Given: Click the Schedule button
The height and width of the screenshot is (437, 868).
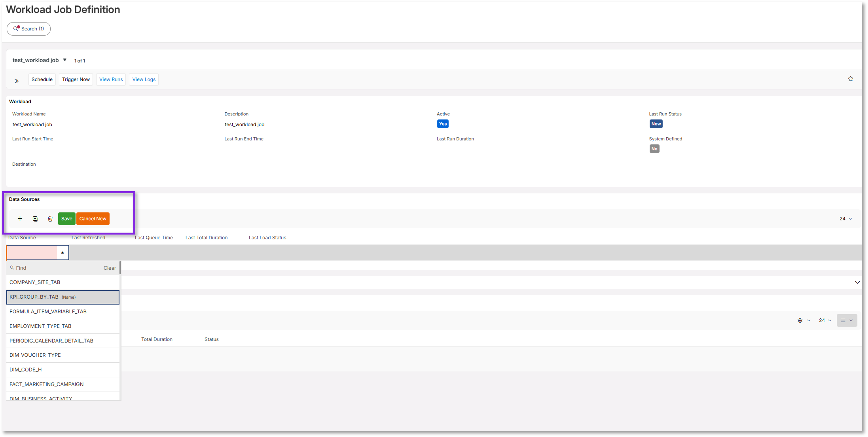Looking at the screenshot, I should [x=42, y=80].
